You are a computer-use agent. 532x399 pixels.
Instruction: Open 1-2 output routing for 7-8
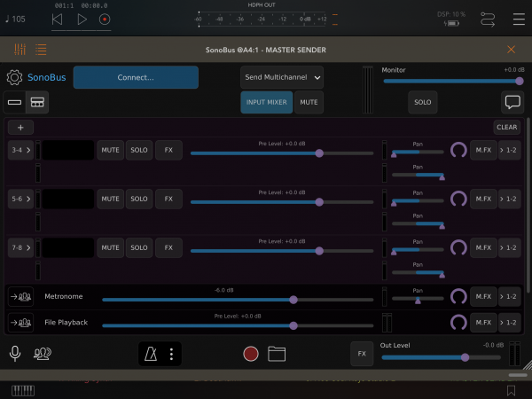[x=509, y=247]
